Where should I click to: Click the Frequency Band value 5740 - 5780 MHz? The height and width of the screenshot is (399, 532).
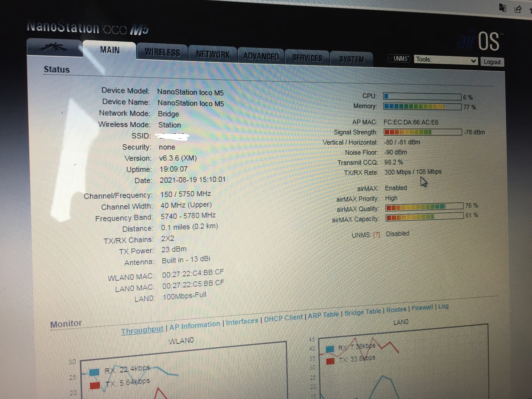click(x=188, y=216)
